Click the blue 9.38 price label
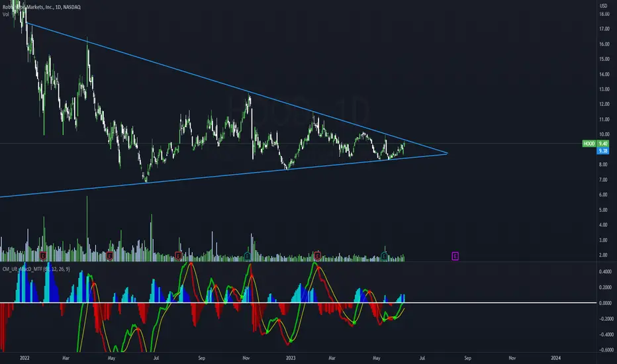Image resolution: width=617 pixels, height=364 pixels. (603, 151)
